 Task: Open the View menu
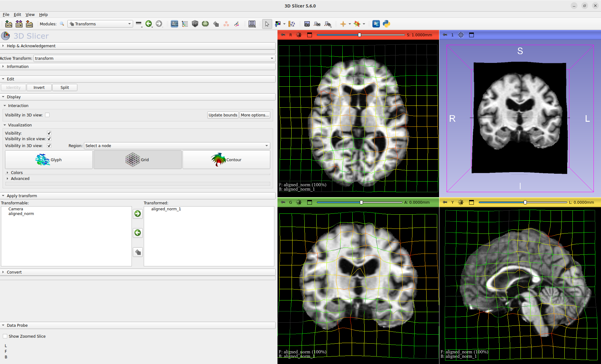tap(30, 14)
